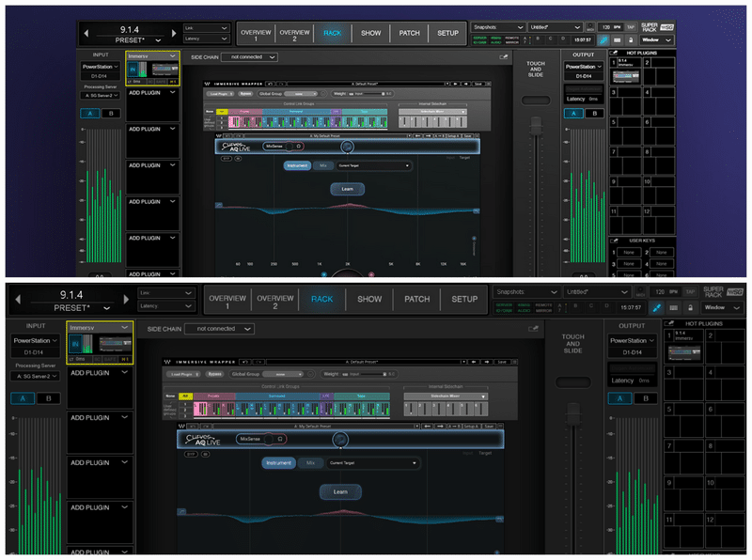
Task: Open Processing Server SG Server-2 dropdown, bottom screenshot
Action: pos(35,376)
